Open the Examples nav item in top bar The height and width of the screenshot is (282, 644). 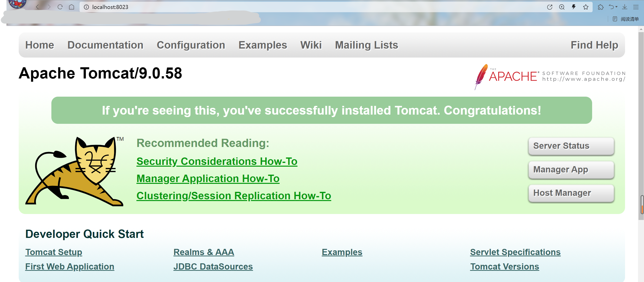[262, 45]
